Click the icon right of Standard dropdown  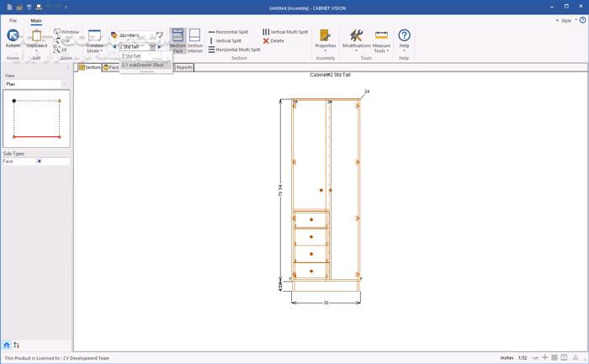tap(160, 35)
